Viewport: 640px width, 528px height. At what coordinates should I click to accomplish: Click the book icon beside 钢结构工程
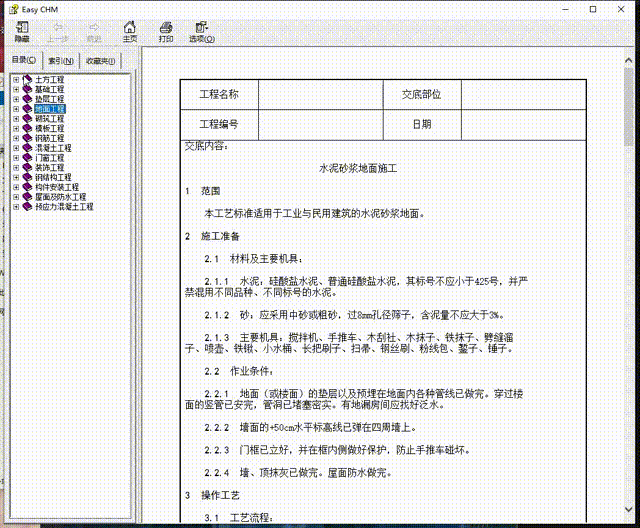click(27, 177)
